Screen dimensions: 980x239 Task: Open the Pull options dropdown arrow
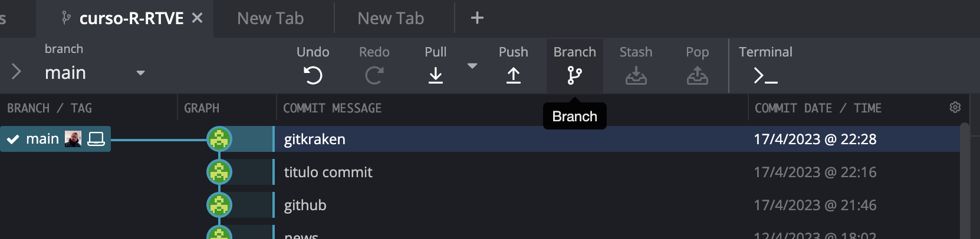472,66
